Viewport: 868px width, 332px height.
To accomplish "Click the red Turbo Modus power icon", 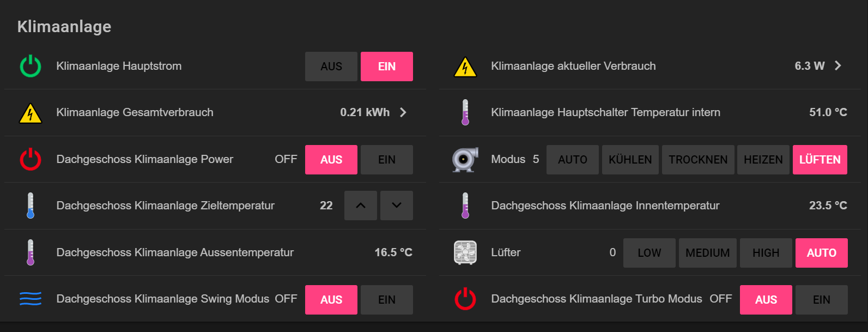I will (465, 299).
